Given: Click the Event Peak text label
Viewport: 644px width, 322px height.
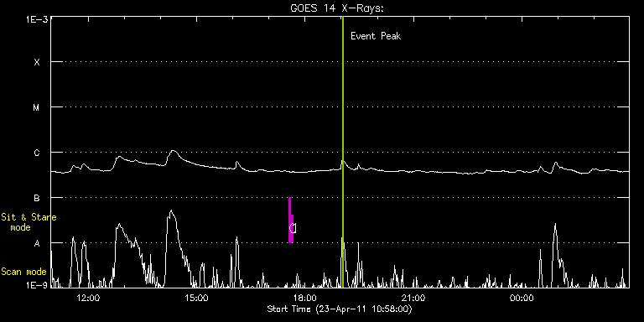Looking at the screenshot, I should (x=376, y=36).
